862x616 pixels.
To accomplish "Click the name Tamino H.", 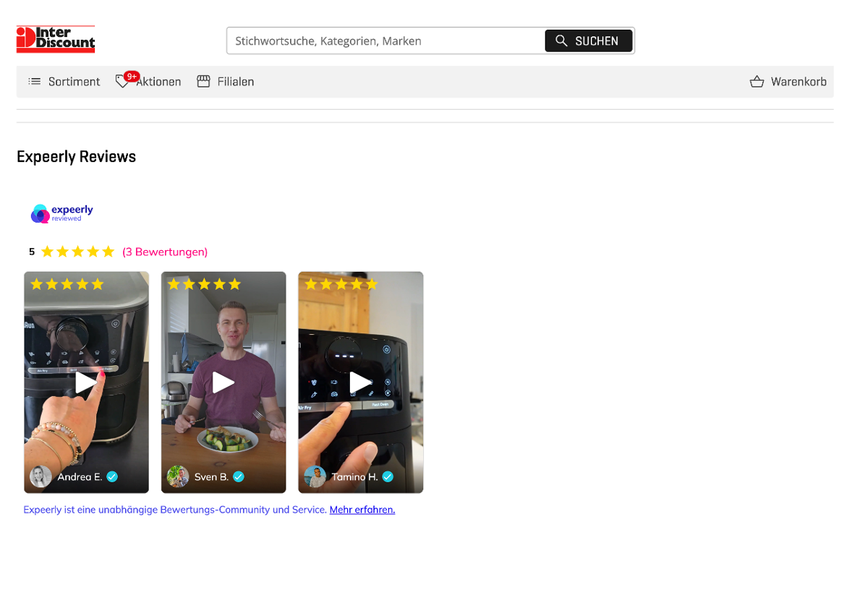I will (354, 476).
